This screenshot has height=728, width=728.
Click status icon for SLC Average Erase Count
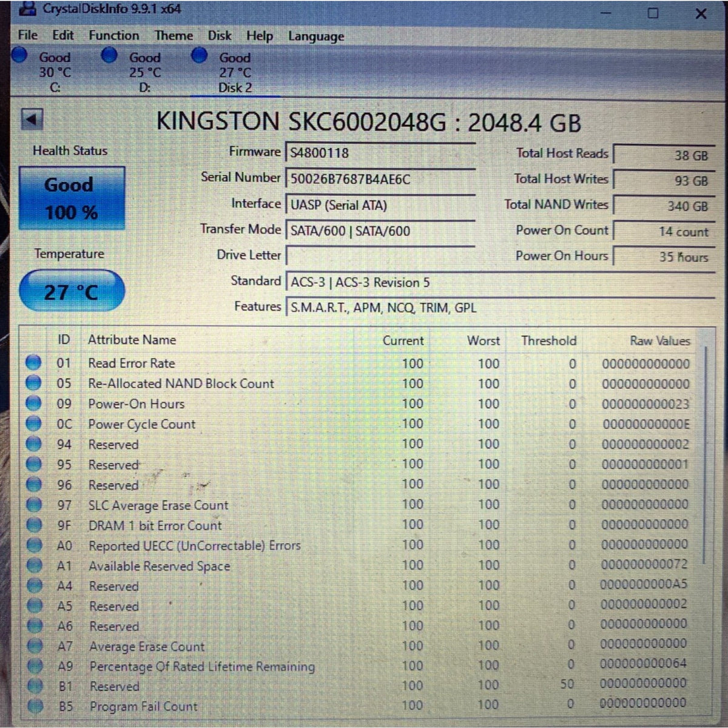pyautogui.click(x=34, y=505)
